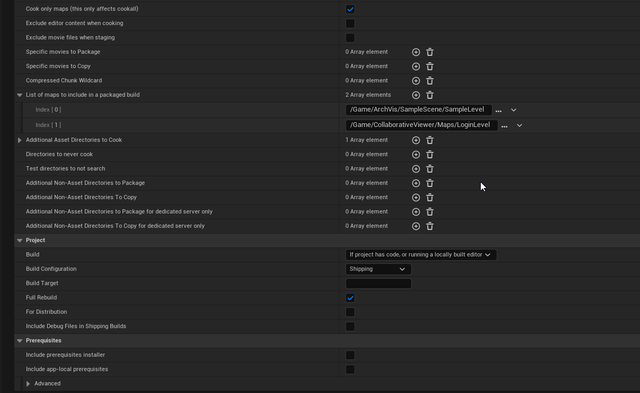Click the Build Target text field
Viewport: 640px width, 393px height.
(x=378, y=283)
